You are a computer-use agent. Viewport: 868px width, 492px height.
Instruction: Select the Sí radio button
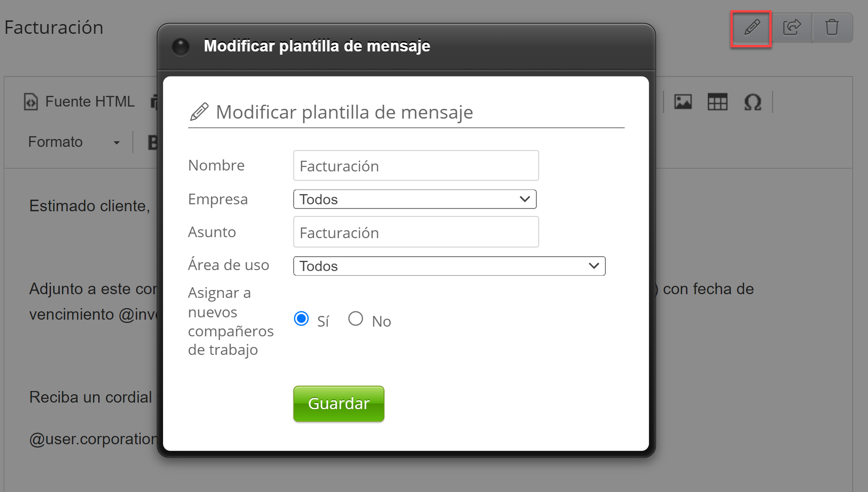[302, 319]
